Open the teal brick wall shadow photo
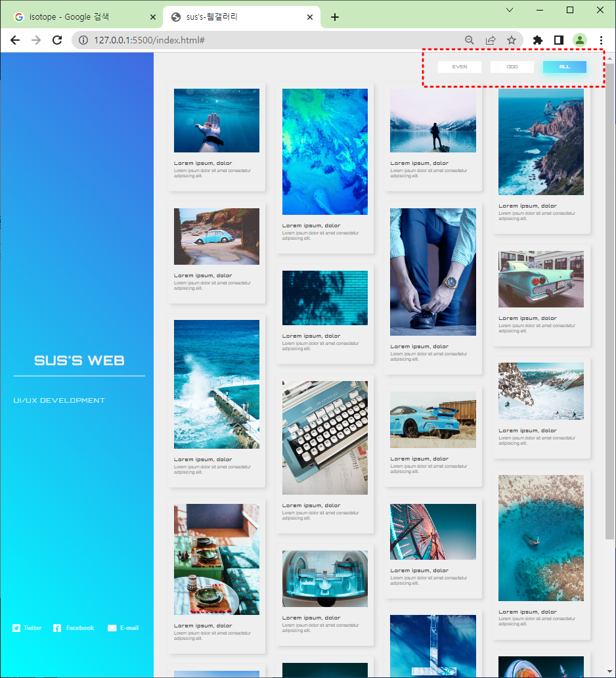The height and width of the screenshot is (678, 616). point(325,298)
